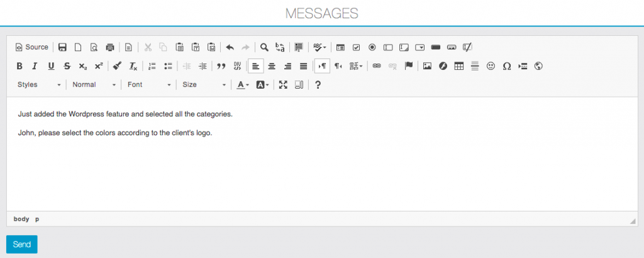This screenshot has width=644, height=258.
Task: Insert an image using the Image icon
Action: click(427, 66)
